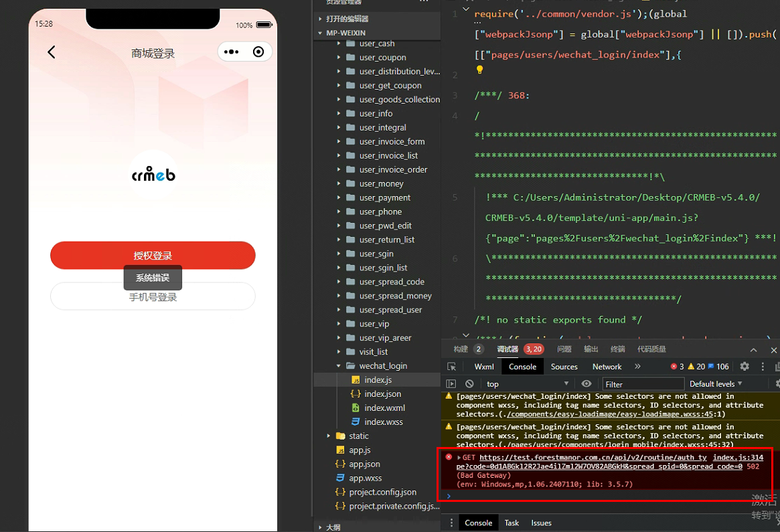The image size is (780, 532).
Task: Expand the user_coupon folder
Action: click(338, 58)
